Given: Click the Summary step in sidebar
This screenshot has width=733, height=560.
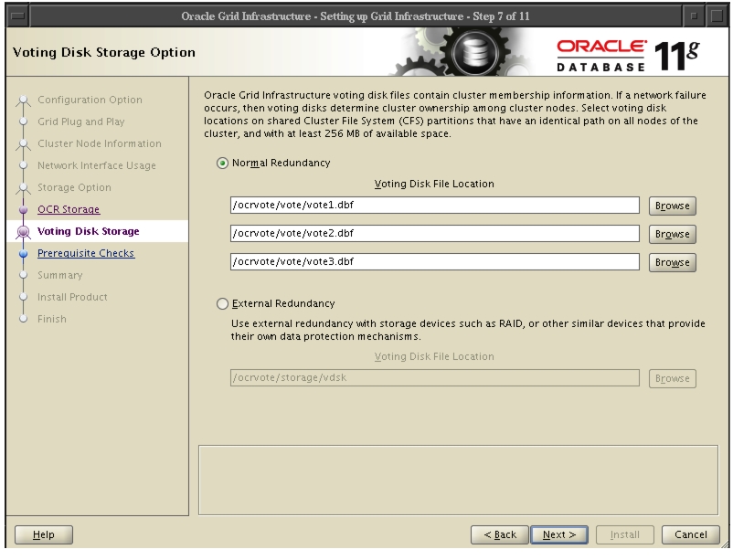Looking at the screenshot, I should coord(59,275).
